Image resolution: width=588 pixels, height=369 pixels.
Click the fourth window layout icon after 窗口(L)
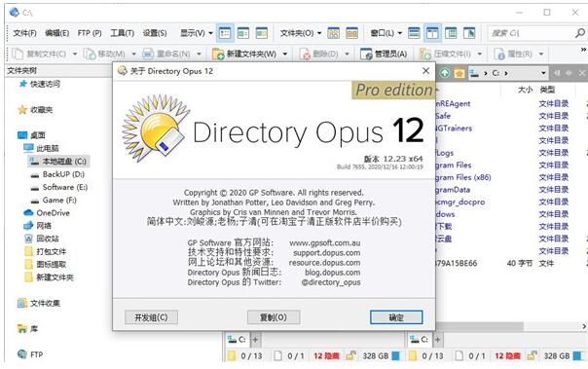pos(469,33)
